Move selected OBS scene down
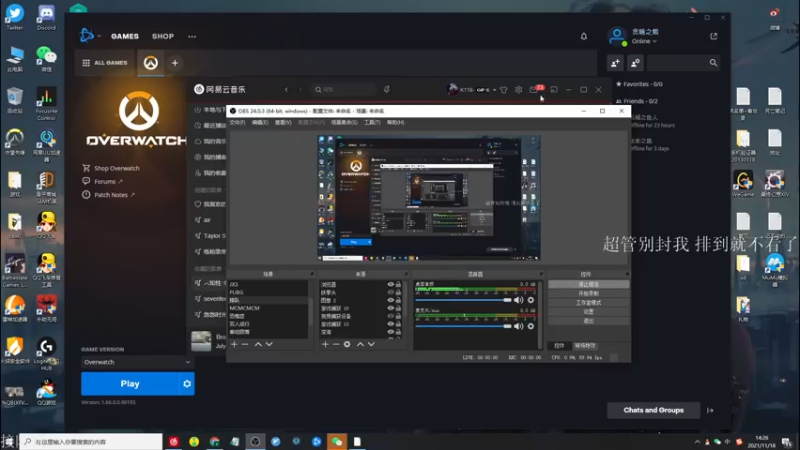The width and height of the screenshot is (800, 450). 269,344
